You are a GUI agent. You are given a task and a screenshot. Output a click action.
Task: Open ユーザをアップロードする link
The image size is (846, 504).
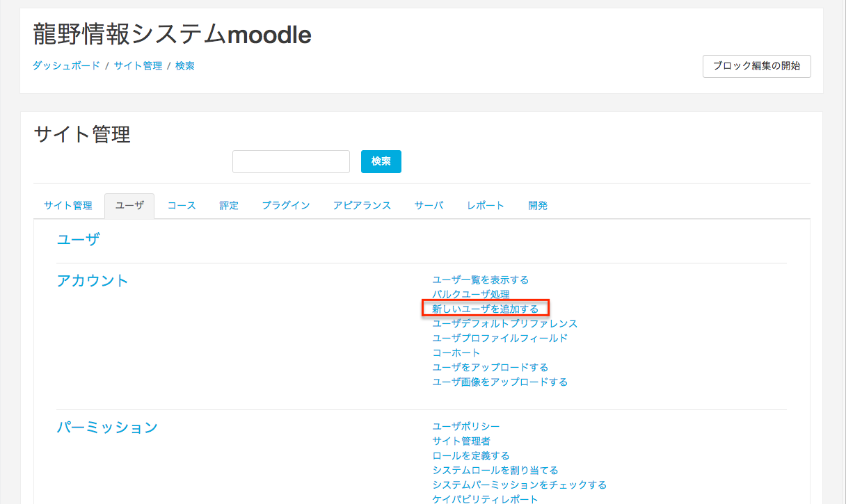(x=490, y=367)
